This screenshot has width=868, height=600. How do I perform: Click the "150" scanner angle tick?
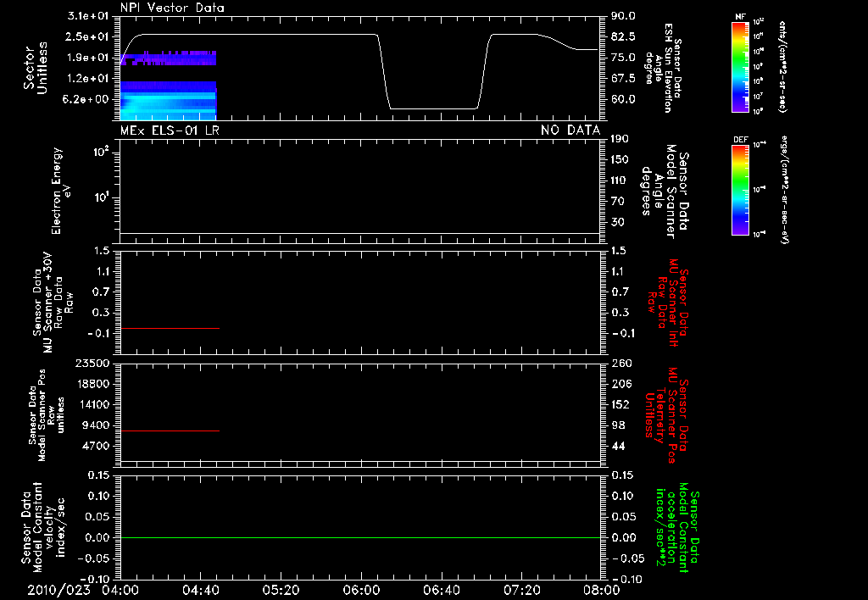pos(620,159)
